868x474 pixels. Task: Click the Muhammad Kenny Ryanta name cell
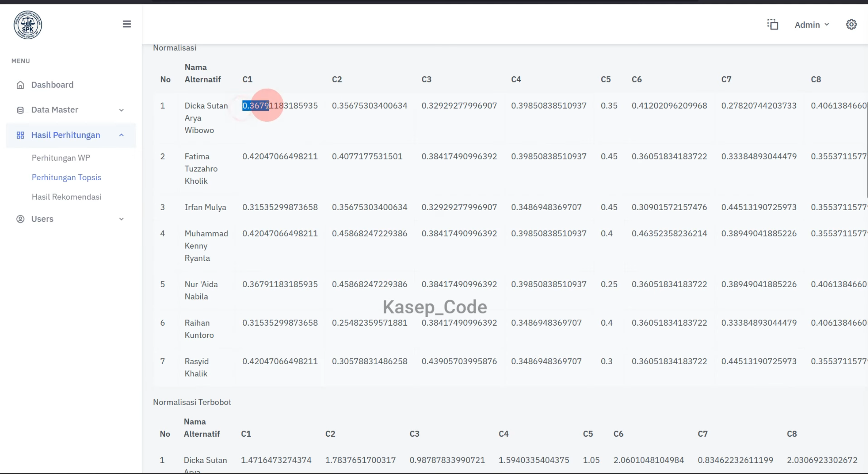tap(206, 246)
